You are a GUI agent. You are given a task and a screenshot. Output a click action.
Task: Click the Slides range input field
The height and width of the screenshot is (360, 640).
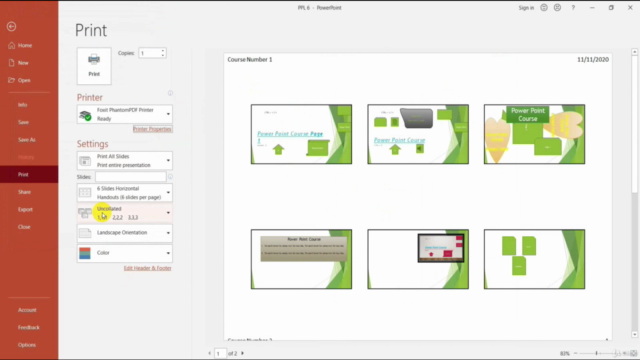coord(131,177)
